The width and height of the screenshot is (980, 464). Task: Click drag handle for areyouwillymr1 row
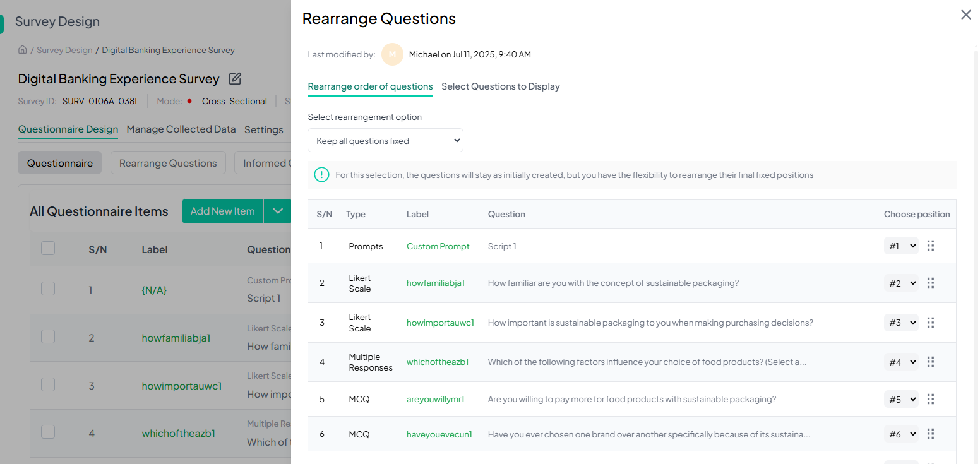(930, 399)
